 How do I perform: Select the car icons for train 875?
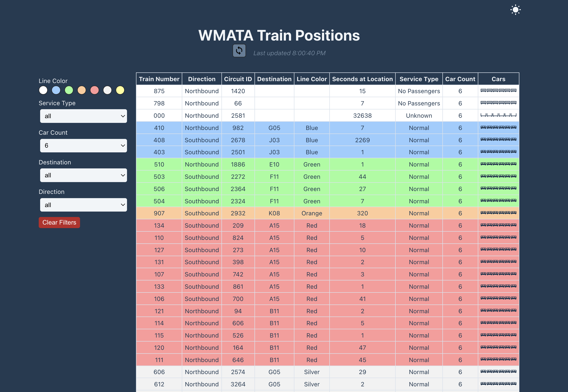pos(498,91)
